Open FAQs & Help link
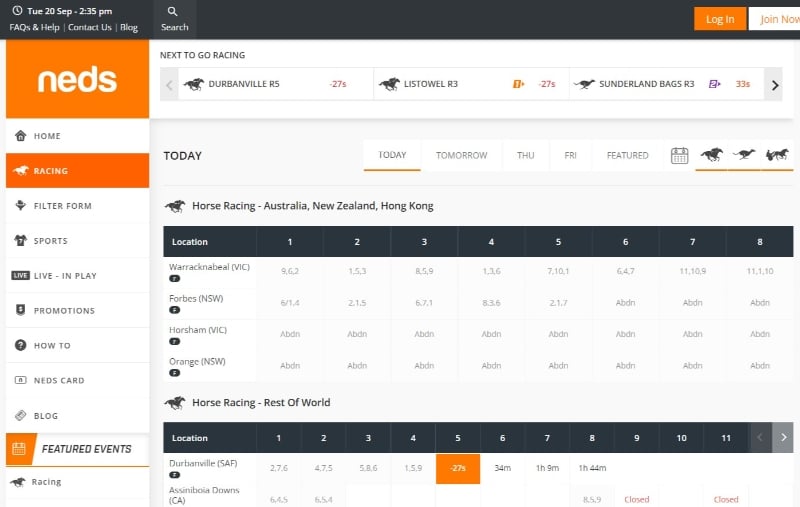The height and width of the screenshot is (507, 800). (34, 27)
